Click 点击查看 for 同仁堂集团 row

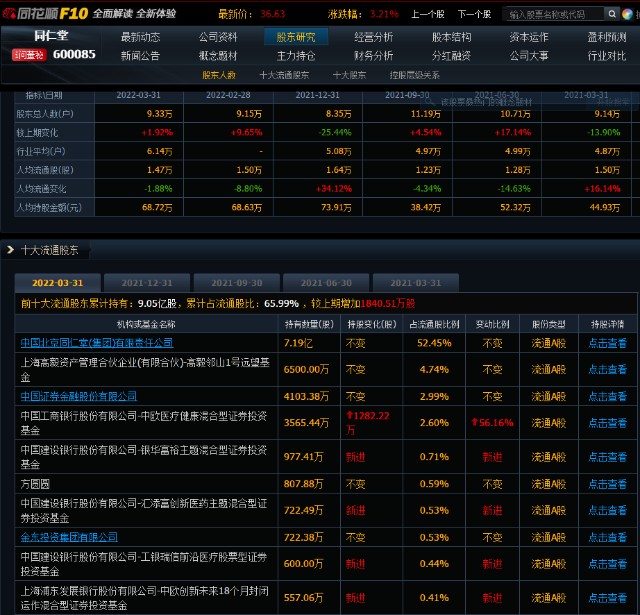pyautogui.click(x=607, y=343)
